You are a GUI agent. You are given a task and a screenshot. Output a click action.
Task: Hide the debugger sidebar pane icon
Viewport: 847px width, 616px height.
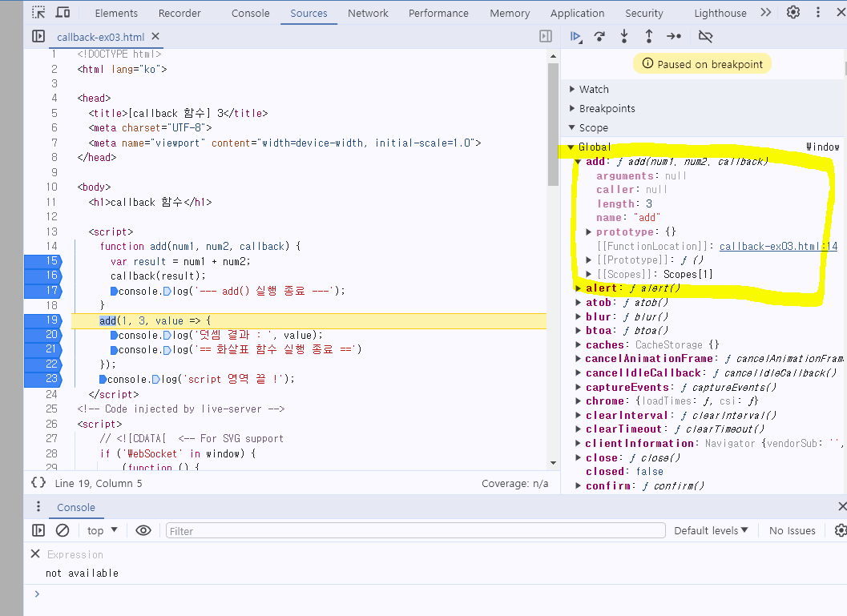click(x=546, y=36)
